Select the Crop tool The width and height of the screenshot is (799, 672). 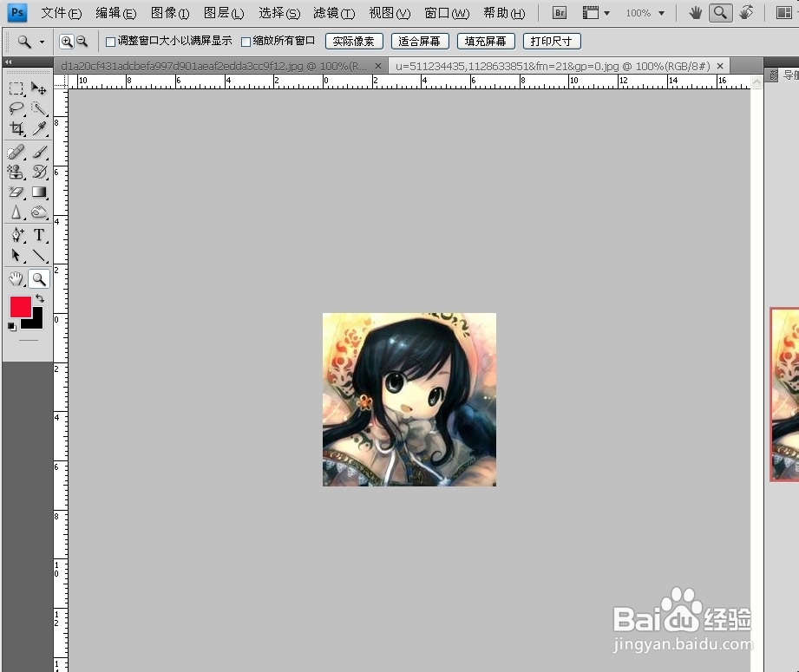point(16,128)
